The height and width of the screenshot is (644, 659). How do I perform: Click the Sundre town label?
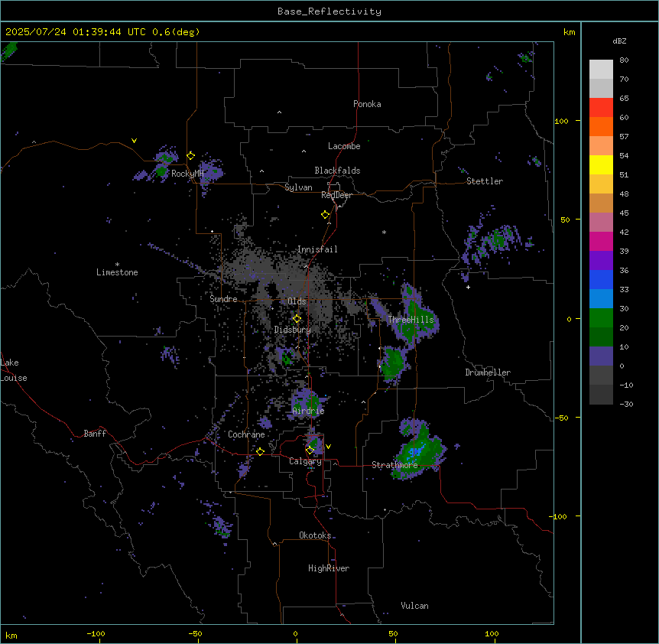223,299
